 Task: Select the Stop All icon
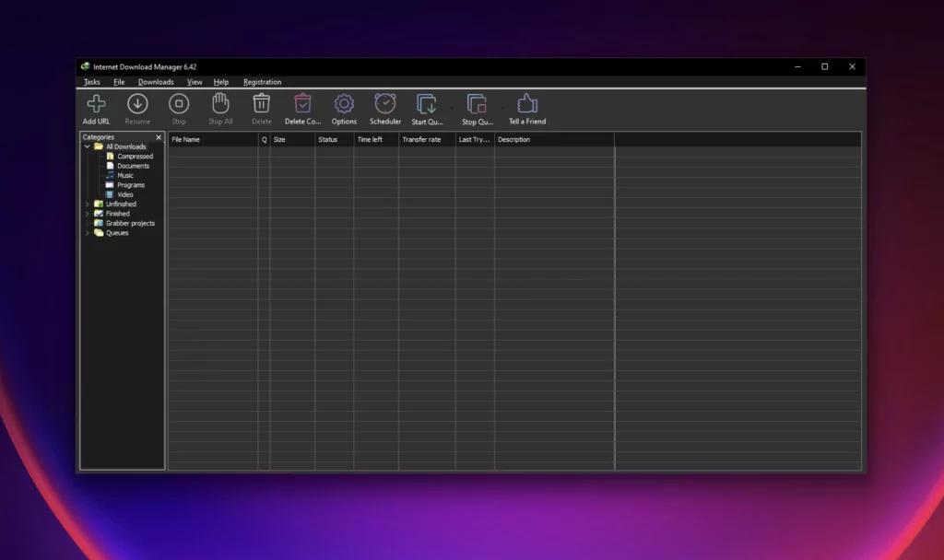click(219, 108)
